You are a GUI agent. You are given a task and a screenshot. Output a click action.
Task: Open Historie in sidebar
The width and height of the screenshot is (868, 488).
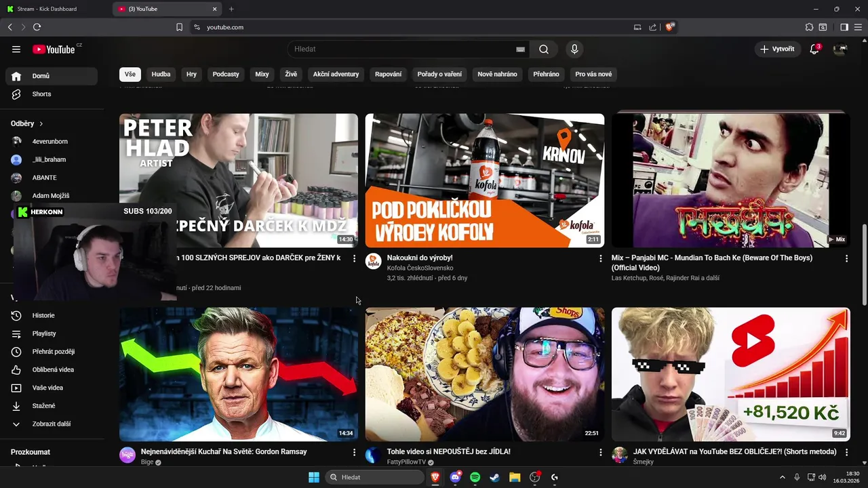tap(52, 316)
